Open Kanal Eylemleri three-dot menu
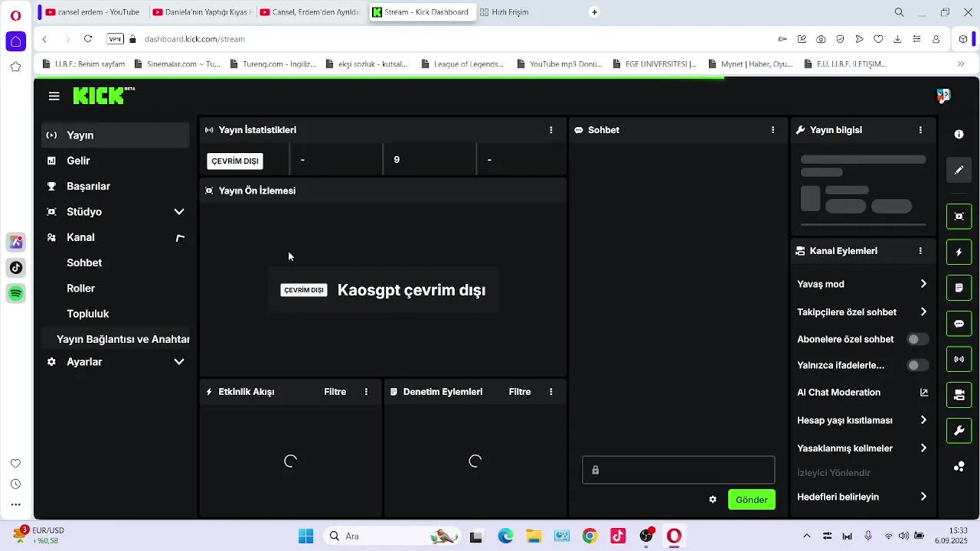Image resolution: width=980 pixels, height=551 pixels. 920,251
